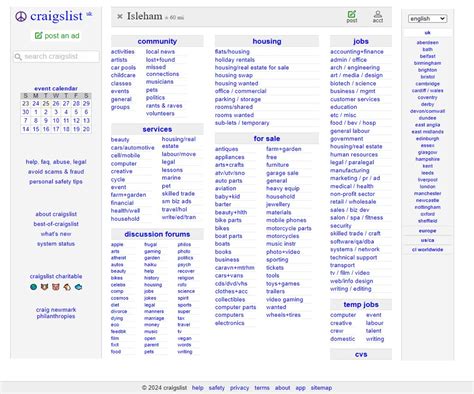Image resolution: width=474 pixels, height=394 pixels.
Task: Remove Isleham location with X icon
Action: [x=120, y=16]
